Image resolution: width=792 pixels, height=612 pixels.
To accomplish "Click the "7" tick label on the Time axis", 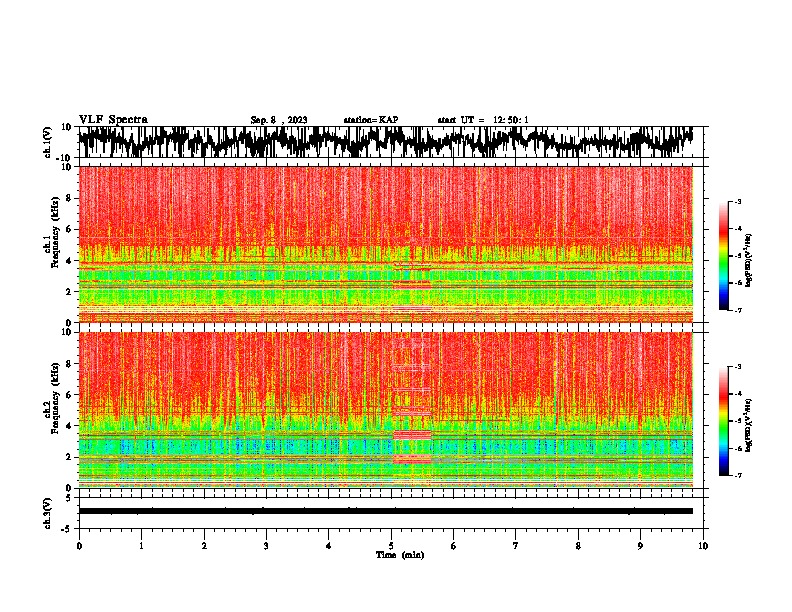I will tap(516, 546).
